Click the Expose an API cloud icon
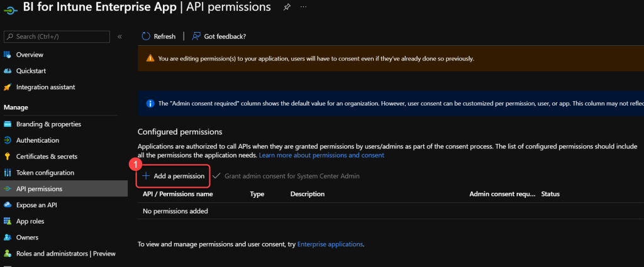The height and width of the screenshot is (267, 644). click(x=8, y=205)
